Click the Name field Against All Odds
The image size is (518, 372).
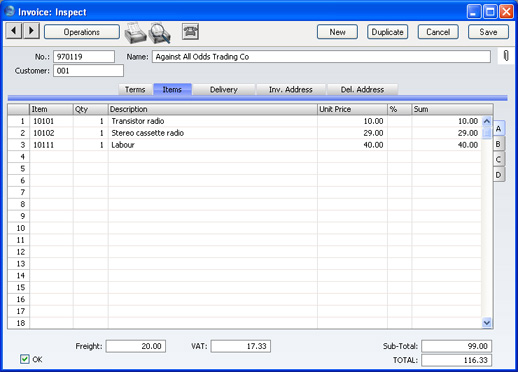pos(321,57)
